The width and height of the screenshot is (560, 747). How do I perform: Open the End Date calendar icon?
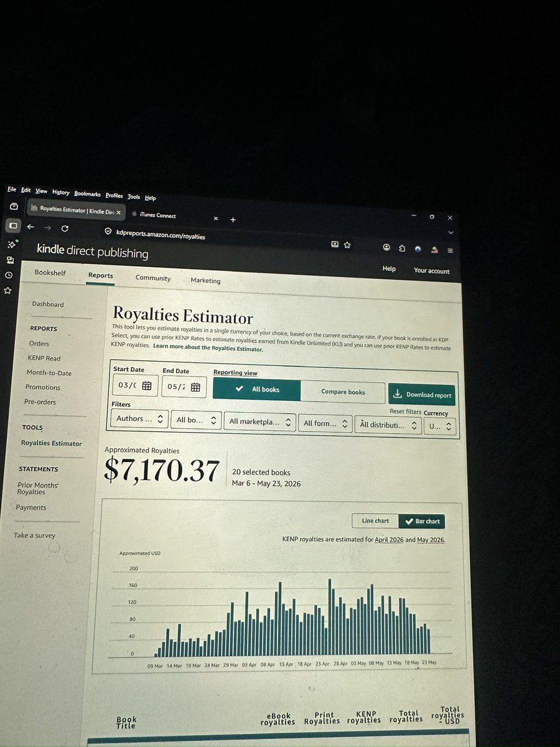[195, 387]
